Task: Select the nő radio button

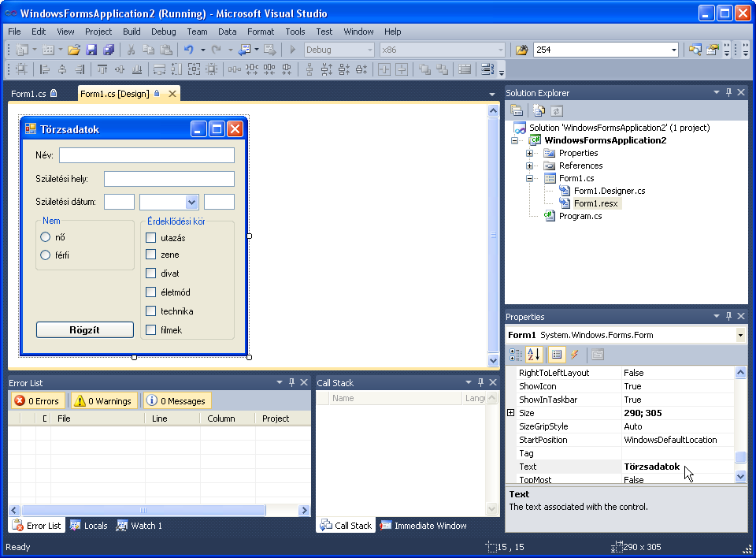Action: (x=46, y=237)
